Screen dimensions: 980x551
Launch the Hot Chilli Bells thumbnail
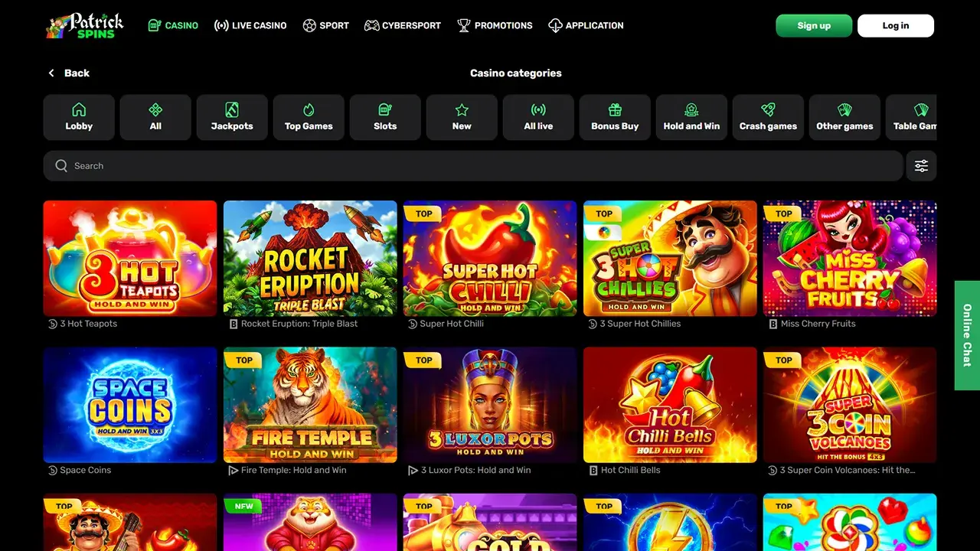pyautogui.click(x=670, y=405)
